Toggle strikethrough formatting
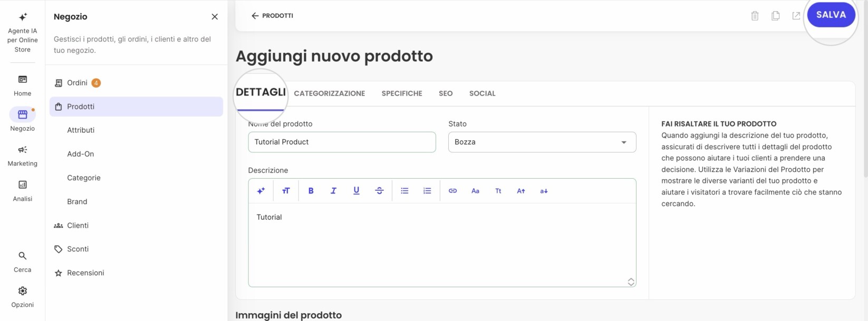Screen dimensions: 868x321 (x=379, y=191)
